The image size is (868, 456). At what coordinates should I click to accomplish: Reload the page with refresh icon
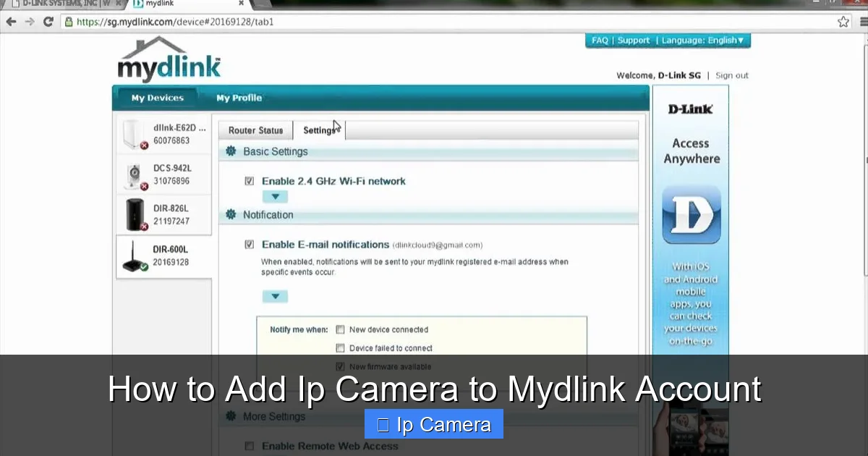click(48, 22)
